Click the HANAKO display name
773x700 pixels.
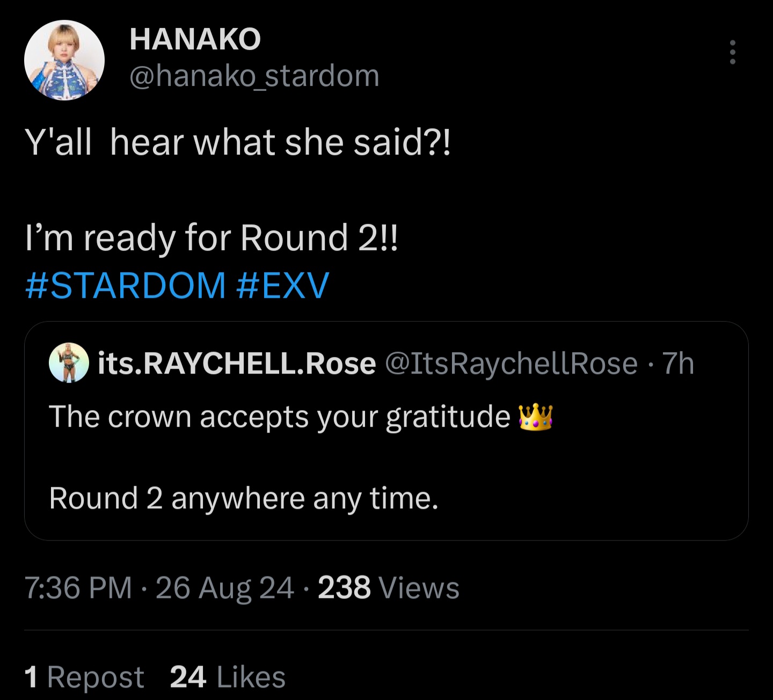pyautogui.click(x=195, y=39)
